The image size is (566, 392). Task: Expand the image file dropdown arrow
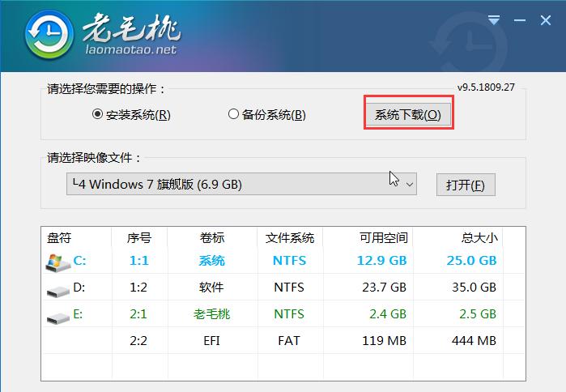[x=410, y=185]
